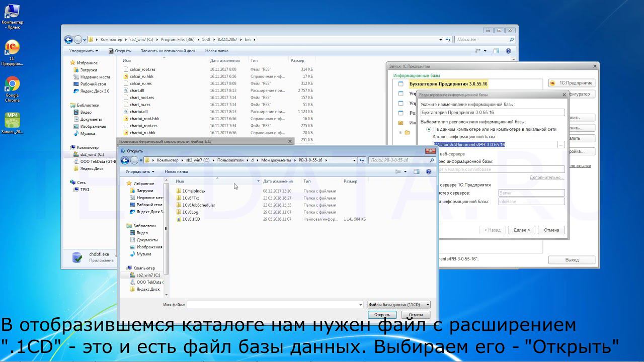Screen dimensions: 644x362
Task: Refresh address bar in Open dialog
Action: tap(362, 160)
